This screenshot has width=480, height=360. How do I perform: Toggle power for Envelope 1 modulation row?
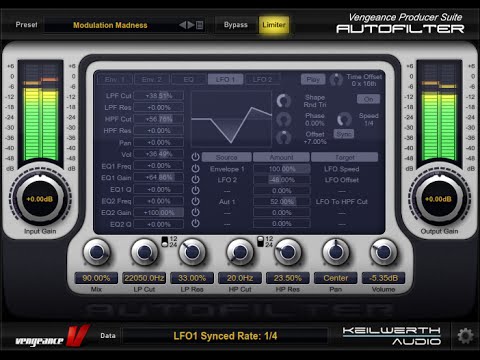(x=196, y=168)
